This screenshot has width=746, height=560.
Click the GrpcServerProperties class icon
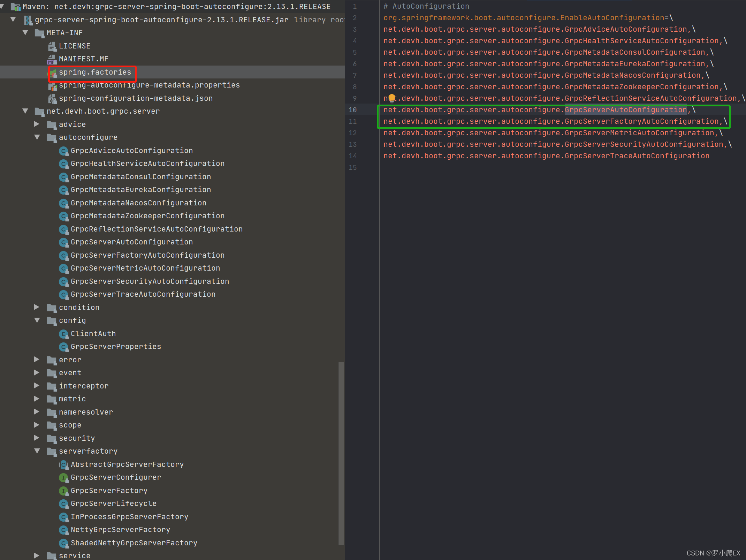point(63,347)
